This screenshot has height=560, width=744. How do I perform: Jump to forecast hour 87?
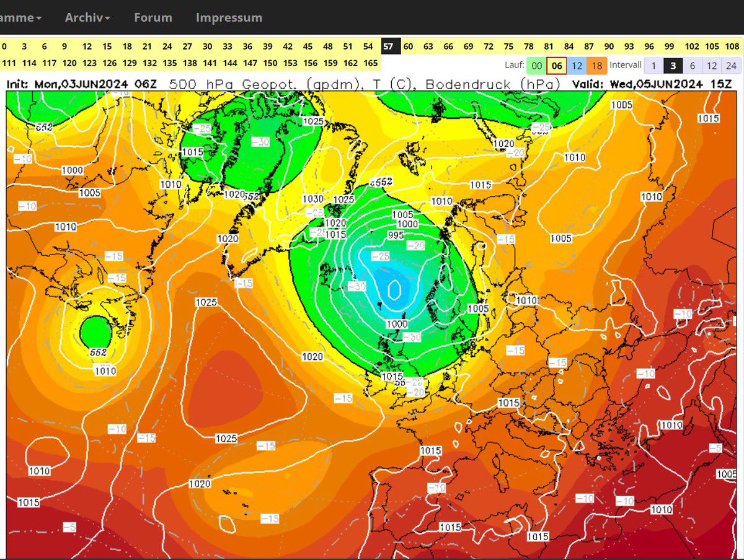tap(589, 46)
